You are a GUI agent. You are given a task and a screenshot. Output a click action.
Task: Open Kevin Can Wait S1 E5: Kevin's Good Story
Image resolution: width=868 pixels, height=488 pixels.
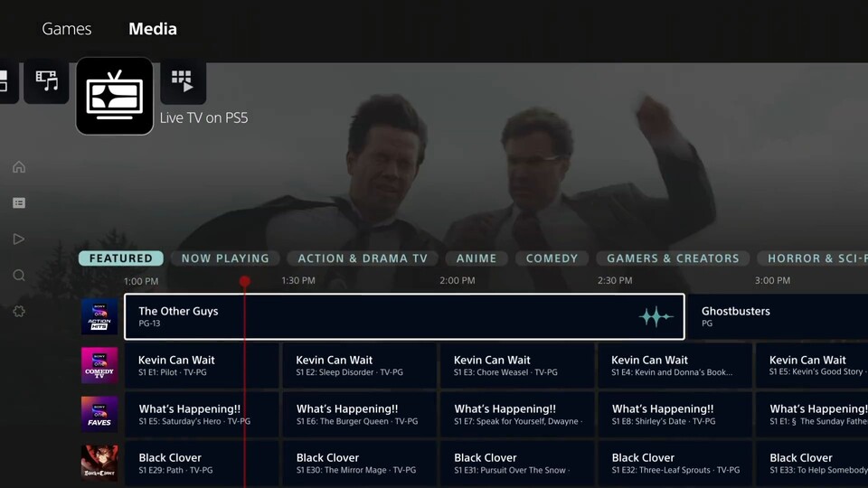(812, 365)
